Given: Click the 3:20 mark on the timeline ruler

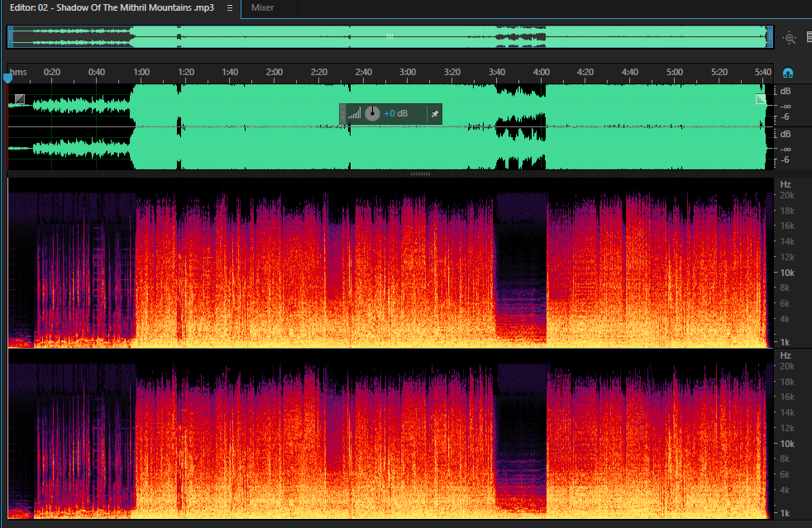Looking at the screenshot, I should click(452, 72).
